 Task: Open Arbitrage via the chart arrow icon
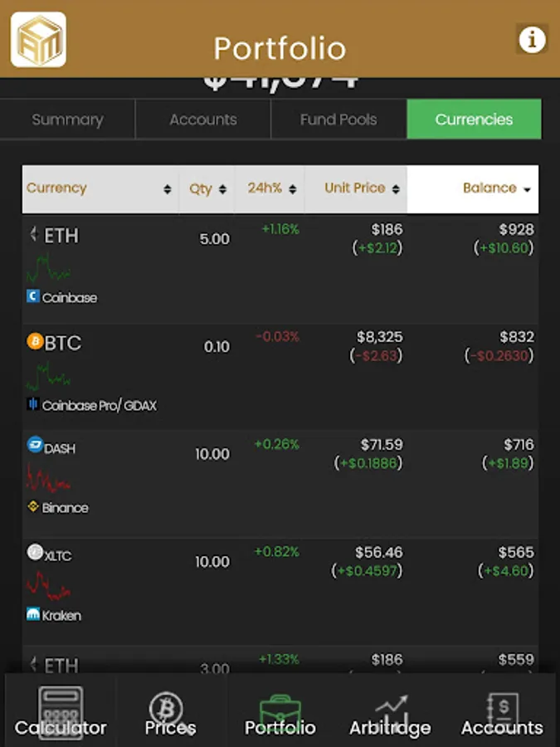(x=391, y=710)
